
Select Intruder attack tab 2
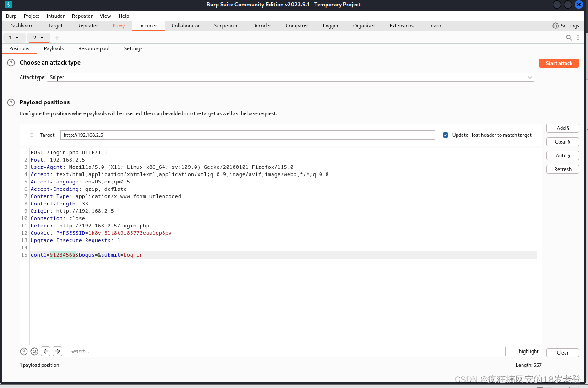pos(34,38)
